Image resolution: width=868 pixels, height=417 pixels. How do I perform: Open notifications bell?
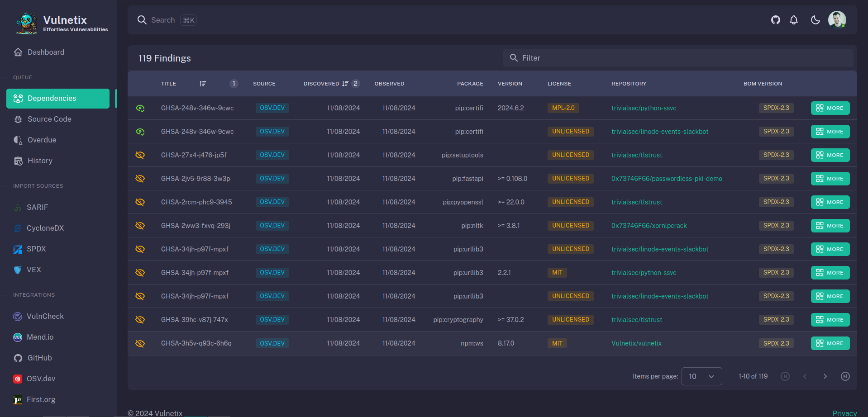pyautogui.click(x=794, y=20)
